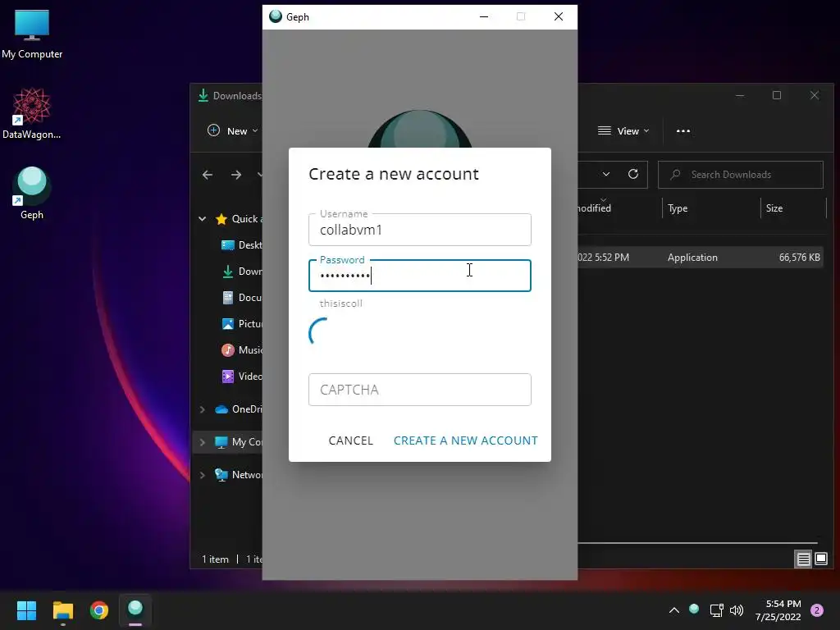This screenshot has height=630, width=840.
Task: Close the Geph window
Action: (x=558, y=17)
